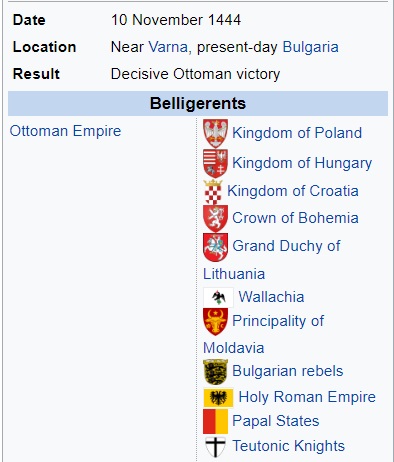
Task: Open the Teutonic Knights link
Action: click(x=289, y=446)
